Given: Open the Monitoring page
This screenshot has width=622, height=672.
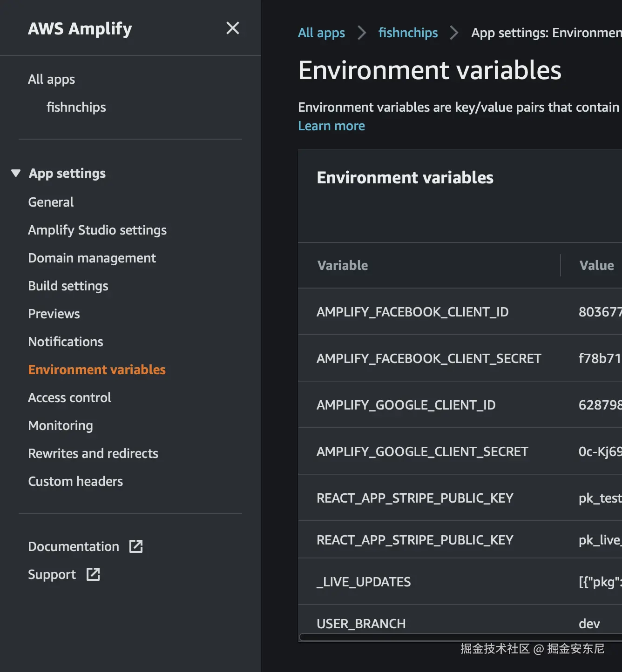Looking at the screenshot, I should click(x=60, y=425).
